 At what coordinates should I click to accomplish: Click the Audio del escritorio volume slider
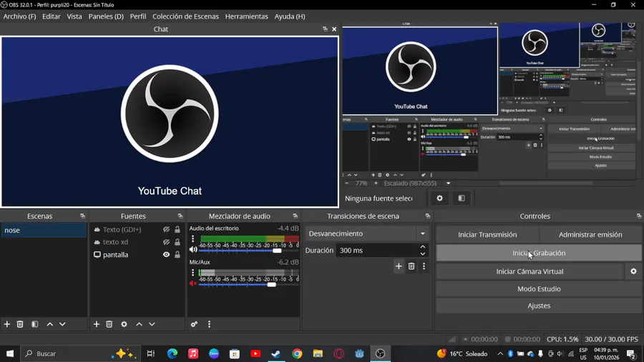tap(277, 250)
